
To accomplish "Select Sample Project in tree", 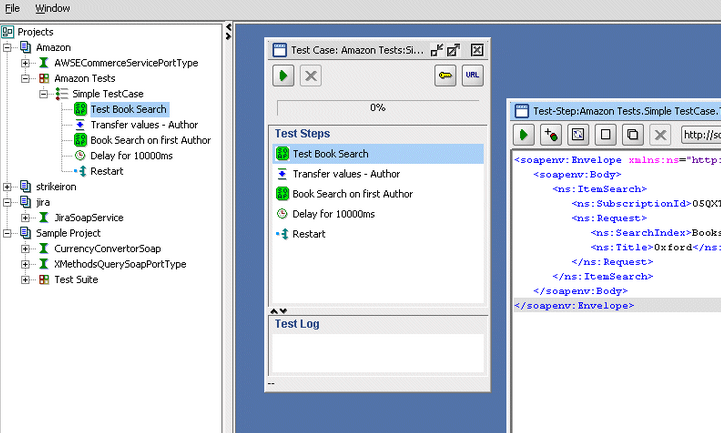I will [x=68, y=233].
